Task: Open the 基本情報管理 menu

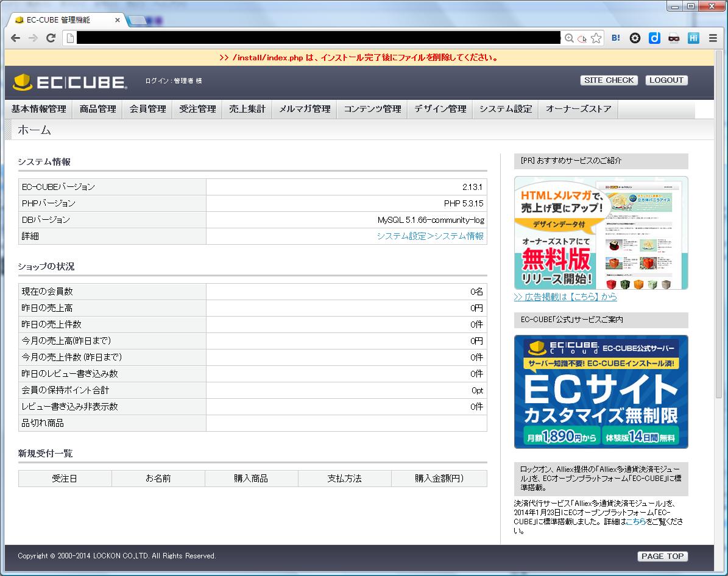Action: point(38,109)
